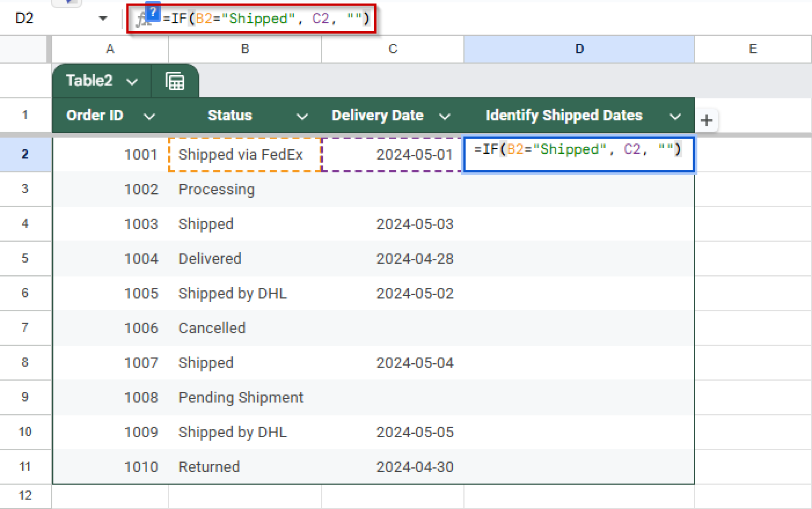Select column E header
Screen dimensions: 812x509
coord(753,49)
